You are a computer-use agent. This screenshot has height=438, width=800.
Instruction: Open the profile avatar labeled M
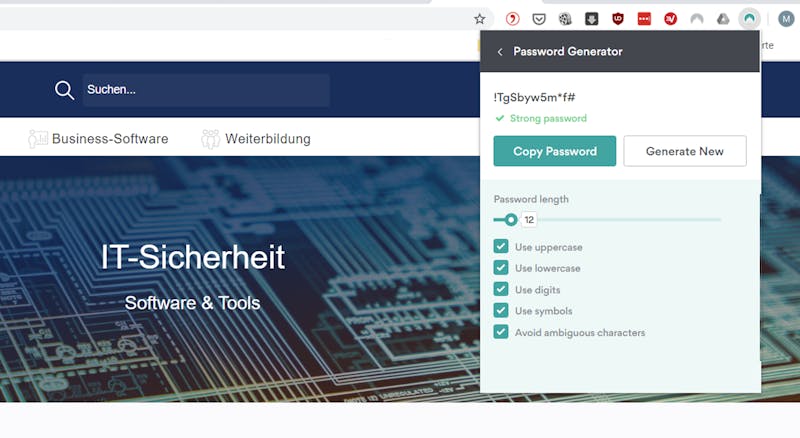(x=786, y=19)
